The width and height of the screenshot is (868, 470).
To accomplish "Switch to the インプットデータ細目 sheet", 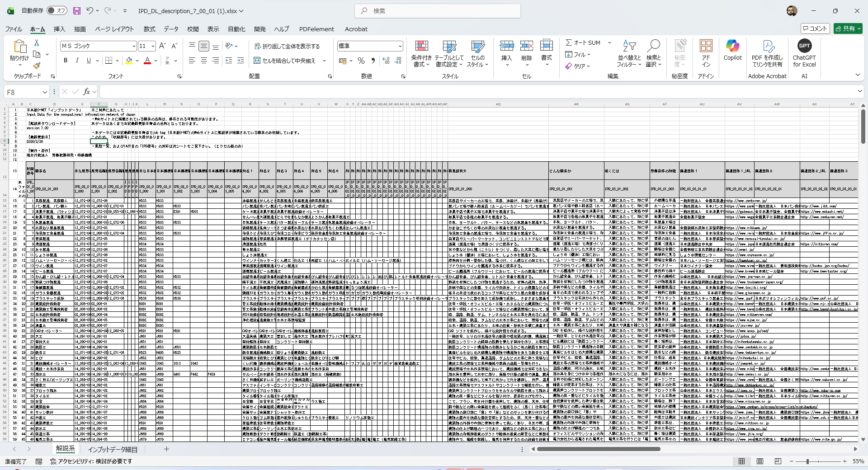I will click(x=112, y=449).
